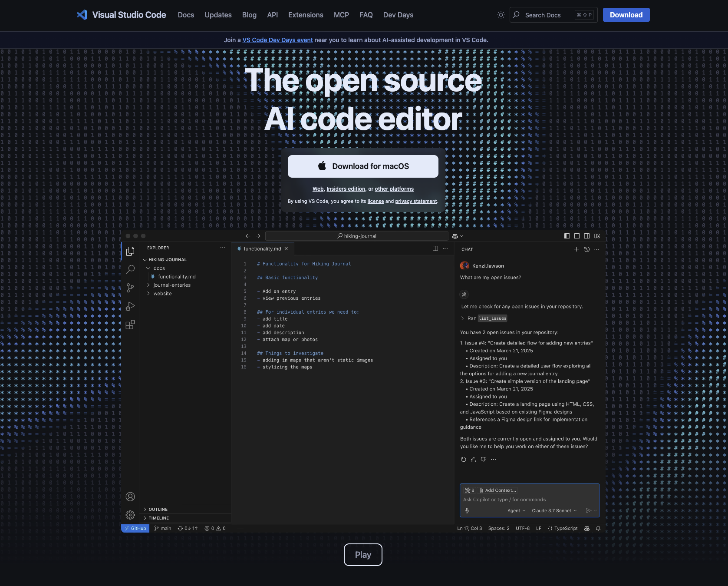
Task: Click the retry icon under the chat response
Action: 464,460
